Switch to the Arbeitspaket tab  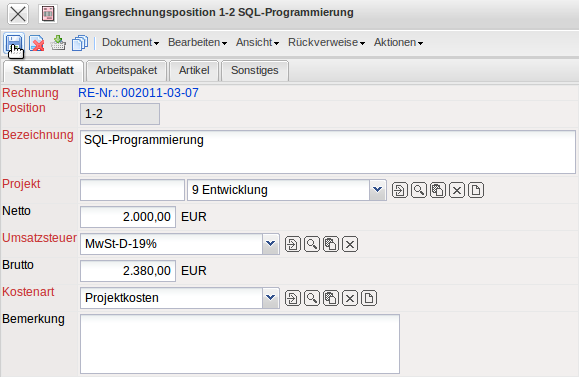click(x=126, y=71)
